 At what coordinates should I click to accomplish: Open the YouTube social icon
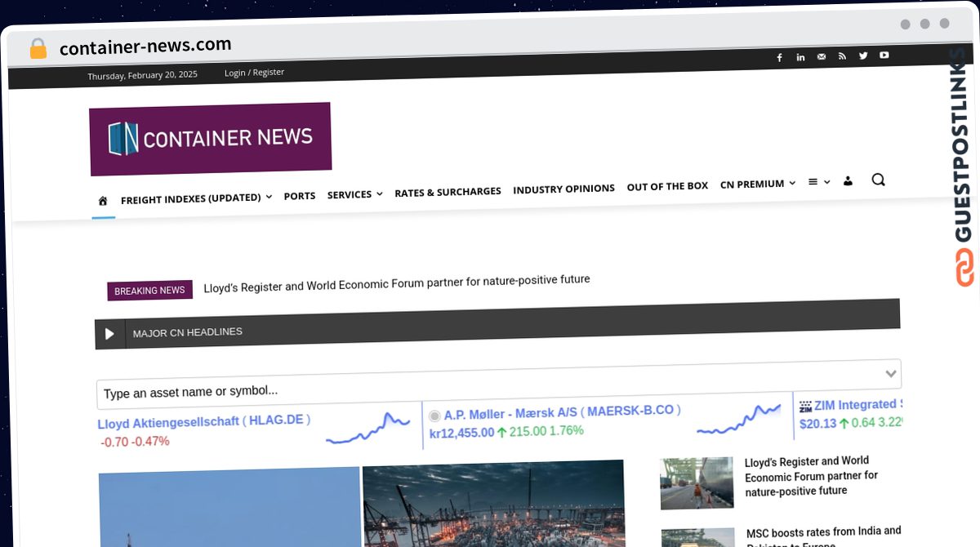pyautogui.click(x=884, y=56)
